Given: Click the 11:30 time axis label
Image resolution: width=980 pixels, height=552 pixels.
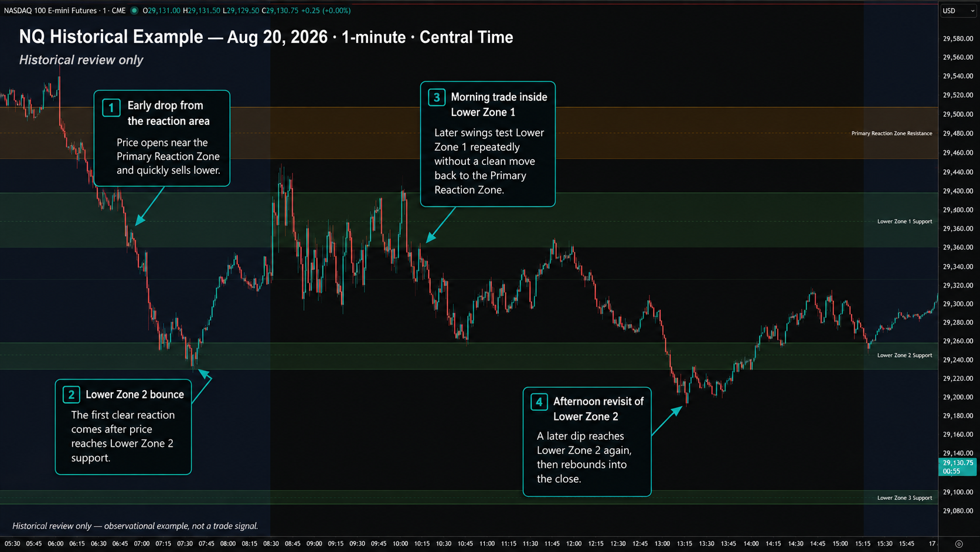Looking at the screenshot, I should [530, 544].
